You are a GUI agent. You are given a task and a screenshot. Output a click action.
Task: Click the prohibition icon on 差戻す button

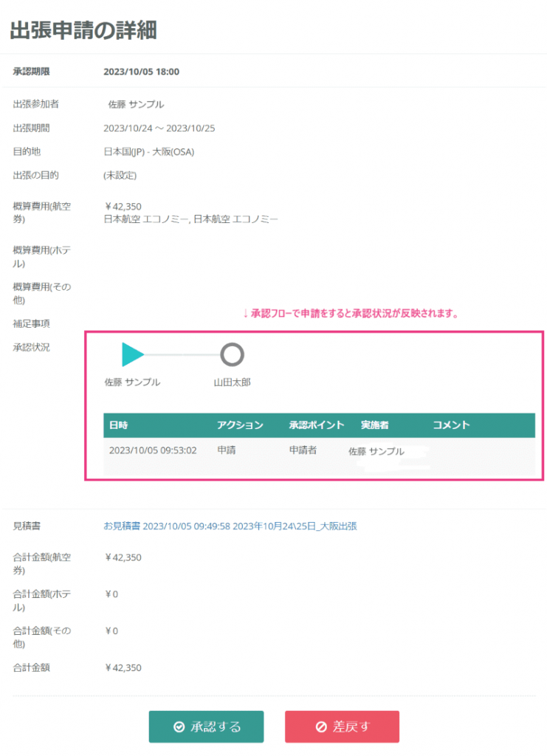pyautogui.click(x=321, y=727)
